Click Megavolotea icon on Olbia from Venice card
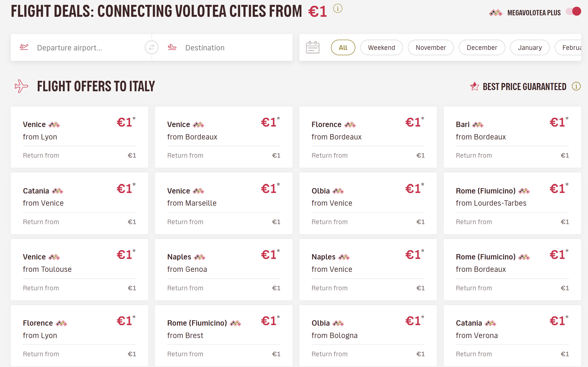This screenshot has height=367, width=588. (x=338, y=191)
